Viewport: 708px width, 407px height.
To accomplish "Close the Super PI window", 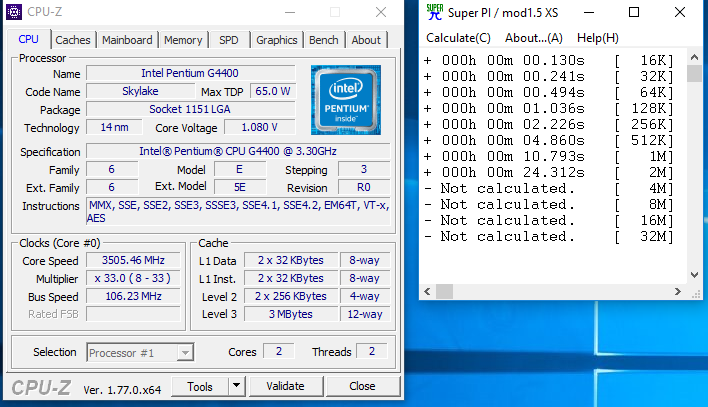I will [x=680, y=13].
